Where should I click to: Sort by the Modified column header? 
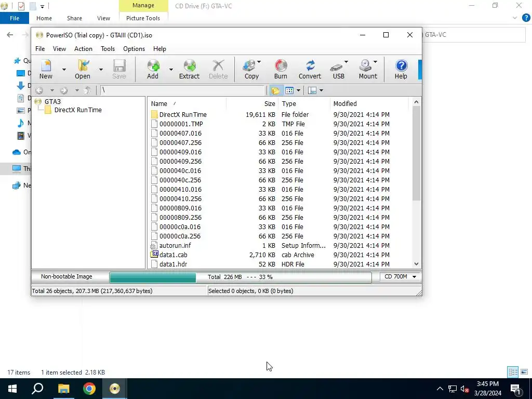369,104
